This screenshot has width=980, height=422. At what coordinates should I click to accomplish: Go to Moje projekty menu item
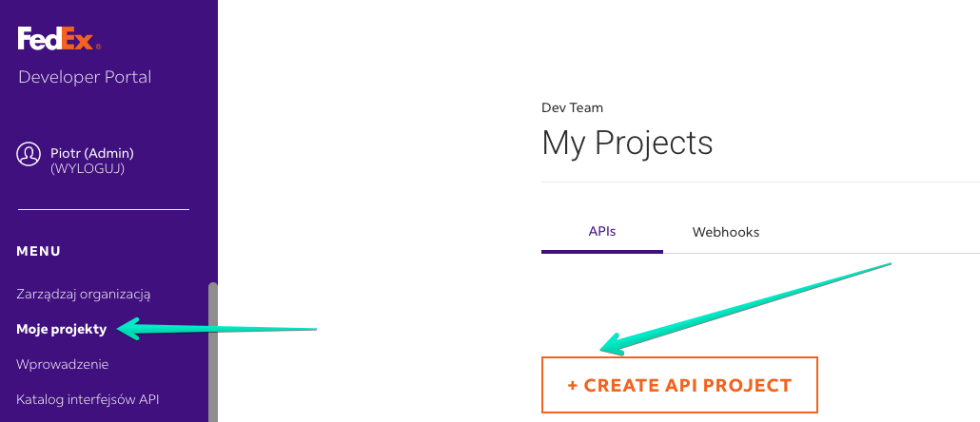(62, 329)
